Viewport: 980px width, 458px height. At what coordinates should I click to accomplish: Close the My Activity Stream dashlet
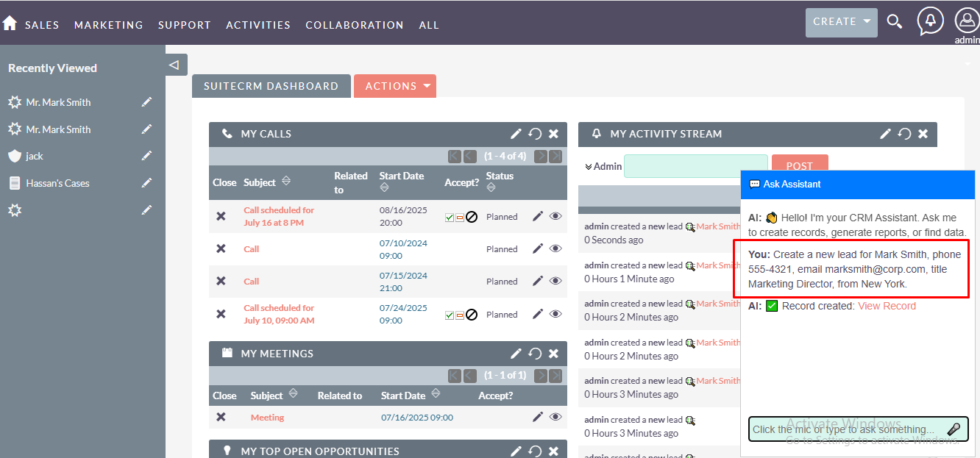923,134
